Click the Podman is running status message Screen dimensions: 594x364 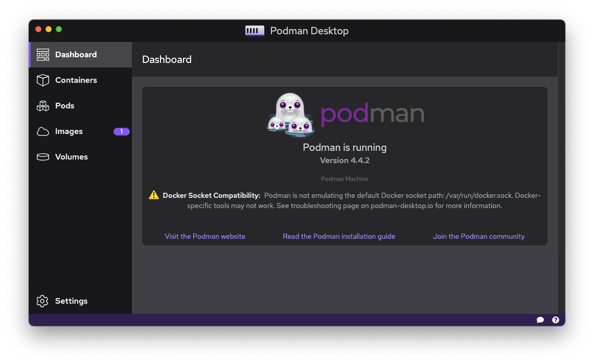344,147
